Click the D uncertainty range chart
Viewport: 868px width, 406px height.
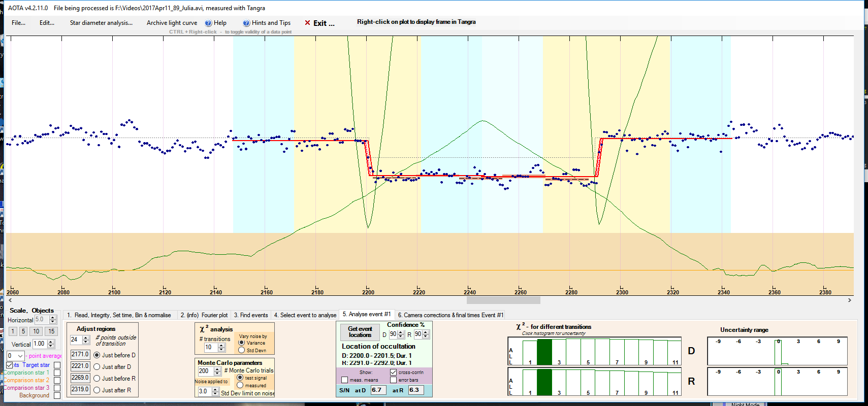[777, 351]
